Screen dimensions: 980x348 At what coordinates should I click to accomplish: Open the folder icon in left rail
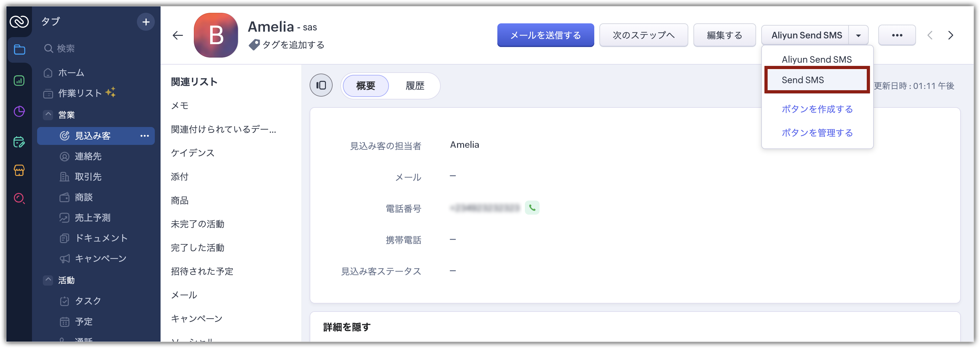tap(20, 50)
